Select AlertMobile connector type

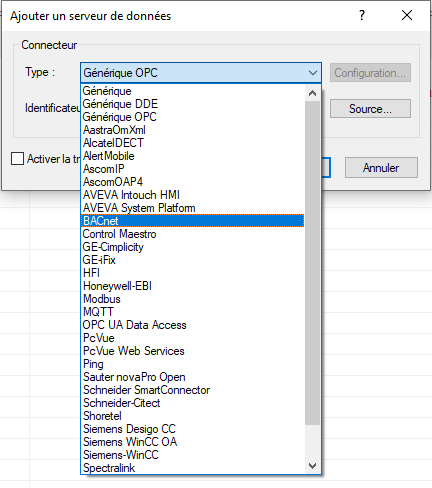[x=193, y=156]
